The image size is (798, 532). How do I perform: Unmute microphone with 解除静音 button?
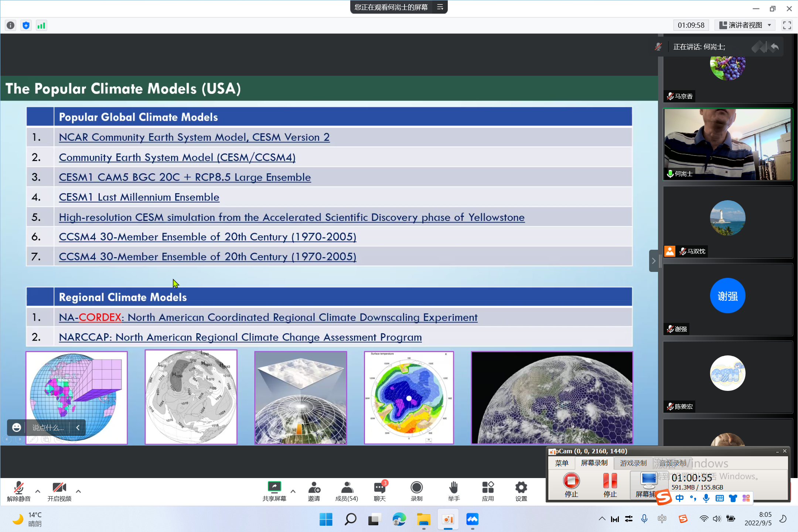pyautogui.click(x=18, y=491)
